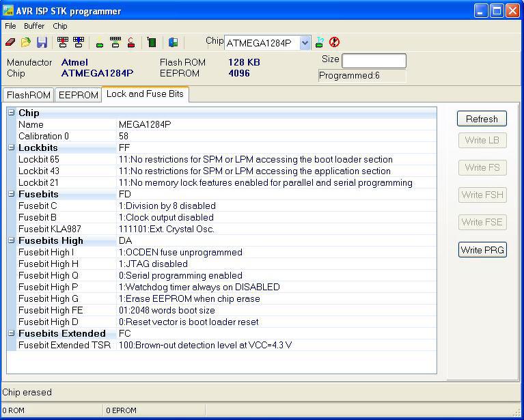
Task: Open the Chip menu
Action: pyautogui.click(x=60, y=26)
